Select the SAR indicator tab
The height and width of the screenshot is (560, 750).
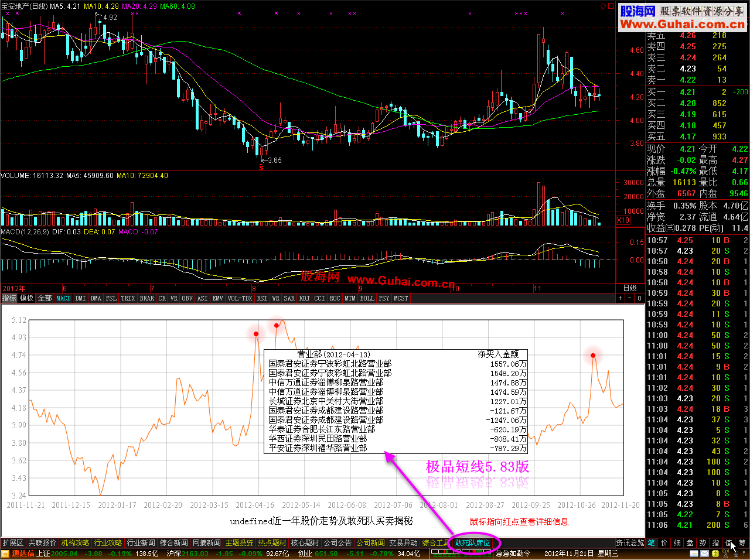click(x=289, y=298)
